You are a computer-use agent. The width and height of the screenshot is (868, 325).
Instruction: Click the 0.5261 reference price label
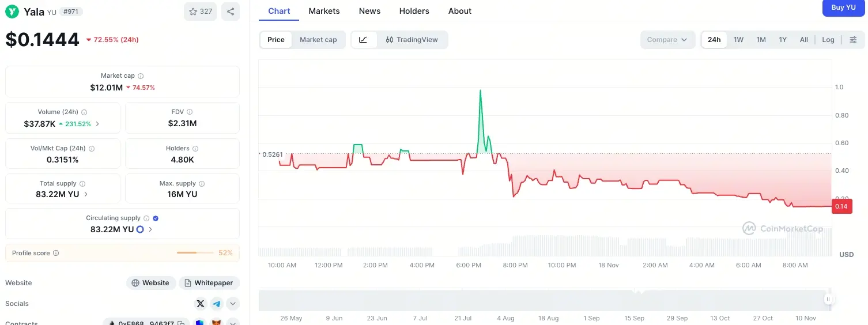pyautogui.click(x=271, y=154)
